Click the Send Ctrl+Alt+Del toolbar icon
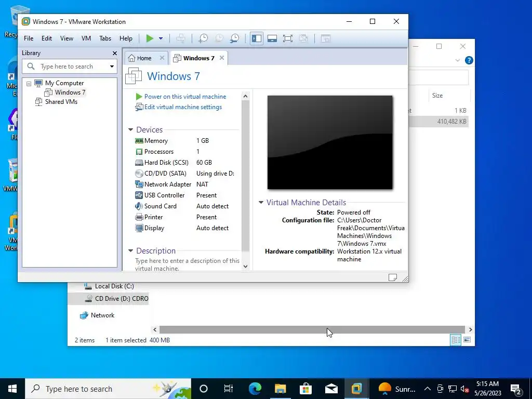The height and width of the screenshot is (399, 532). [x=180, y=38]
